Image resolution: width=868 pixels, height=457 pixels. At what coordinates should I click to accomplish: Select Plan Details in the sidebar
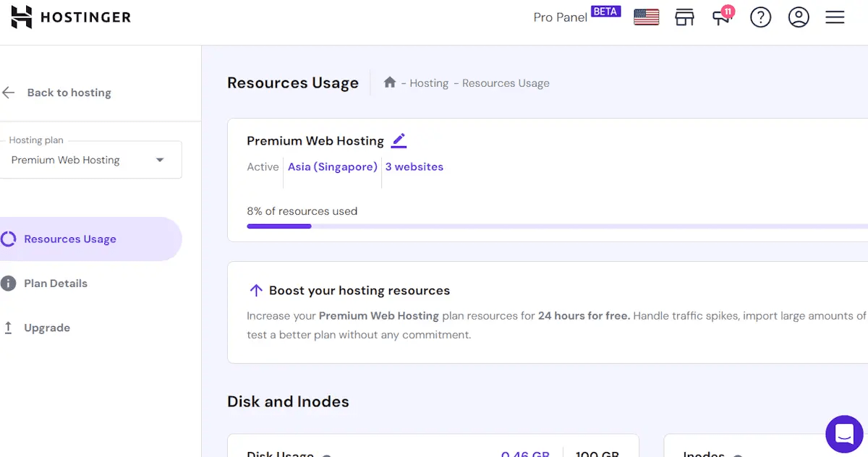[x=55, y=283]
